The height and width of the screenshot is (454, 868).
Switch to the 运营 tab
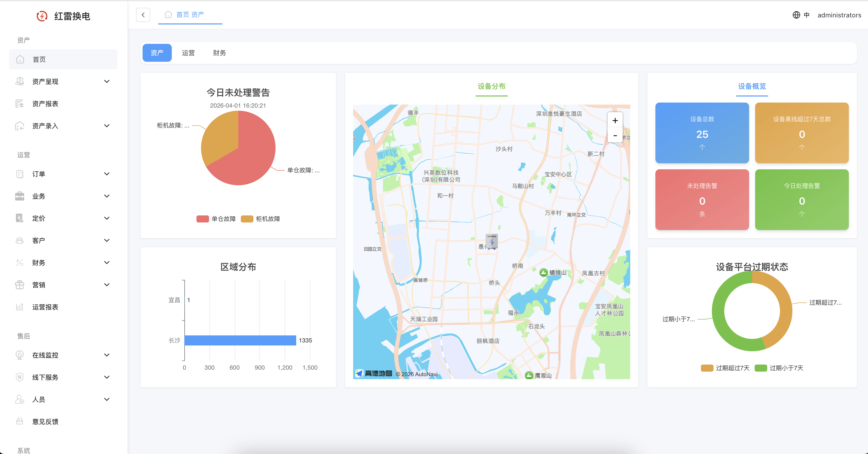click(x=188, y=53)
